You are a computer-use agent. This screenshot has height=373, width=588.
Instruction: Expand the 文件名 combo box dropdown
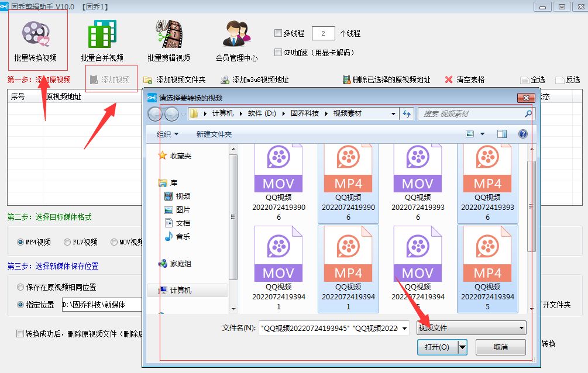click(404, 328)
